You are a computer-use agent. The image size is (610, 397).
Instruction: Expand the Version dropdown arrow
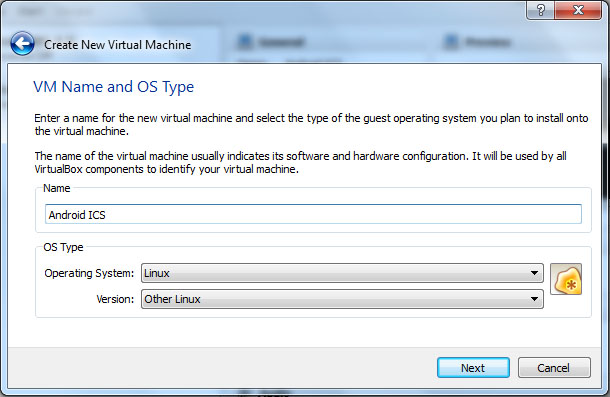point(535,299)
